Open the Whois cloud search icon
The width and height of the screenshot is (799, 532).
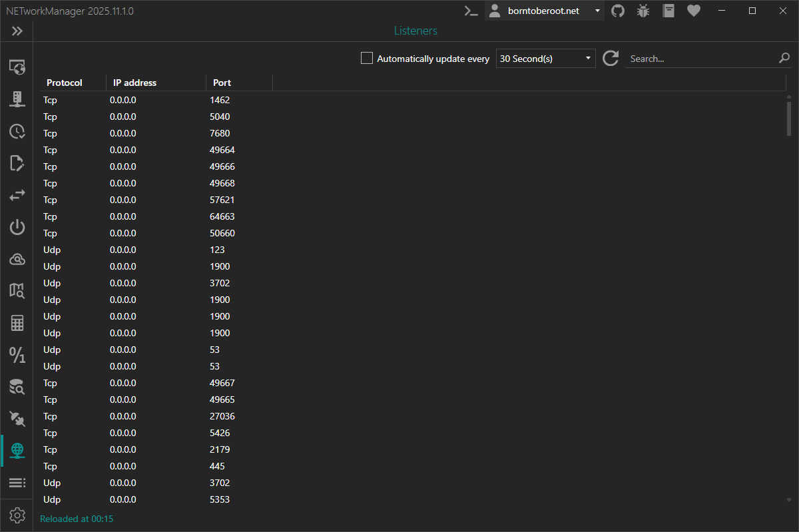(x=17, y=259)
